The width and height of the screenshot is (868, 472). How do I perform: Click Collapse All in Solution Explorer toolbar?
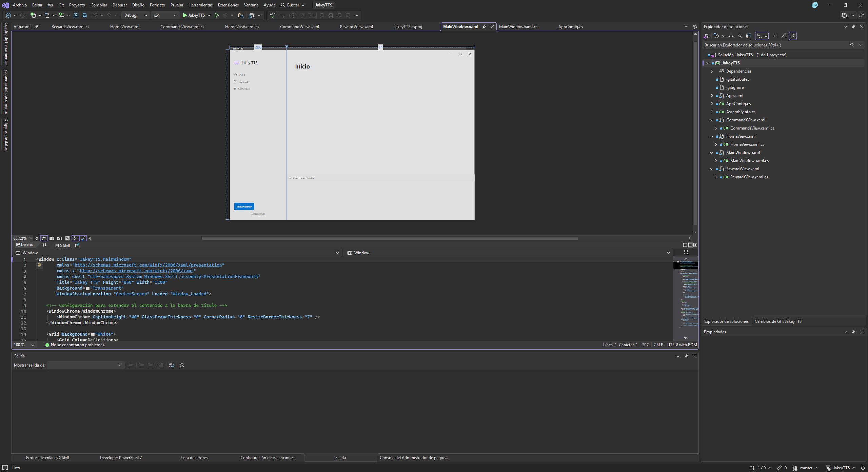point(740,36)
